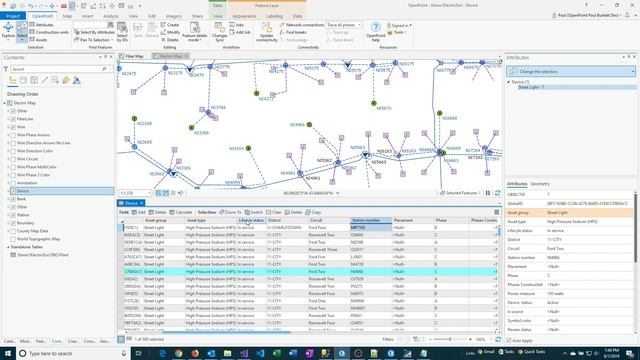
Task: Open the Project tab
Action: 13,16
